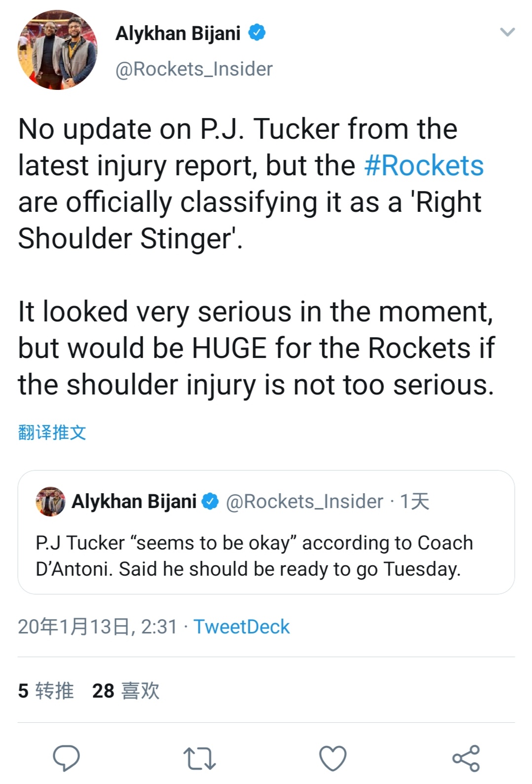Open the share icon menu
This screenshot has width=532, height=784.
[466, 758]
